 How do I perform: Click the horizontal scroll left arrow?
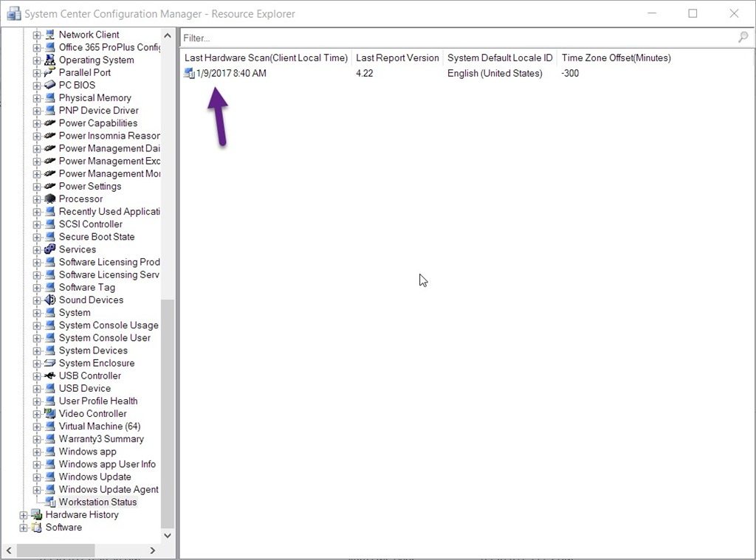click(9, 550)
